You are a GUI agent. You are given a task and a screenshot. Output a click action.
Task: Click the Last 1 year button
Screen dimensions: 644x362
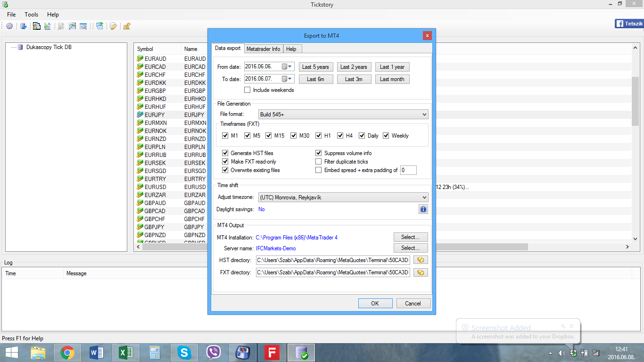[x=392, y=67]
